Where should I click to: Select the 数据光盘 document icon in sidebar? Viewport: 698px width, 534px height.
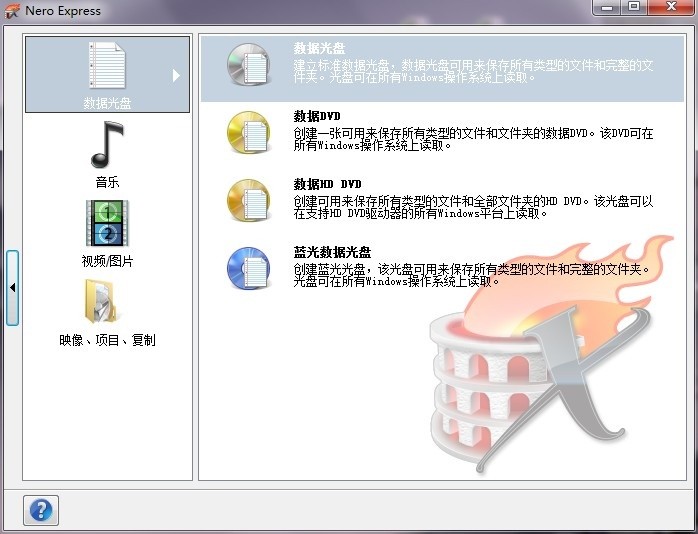(x=107, y=67)
